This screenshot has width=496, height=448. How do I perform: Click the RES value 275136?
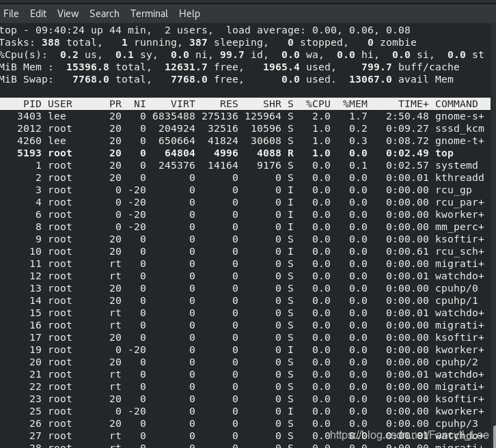point(220,116)
